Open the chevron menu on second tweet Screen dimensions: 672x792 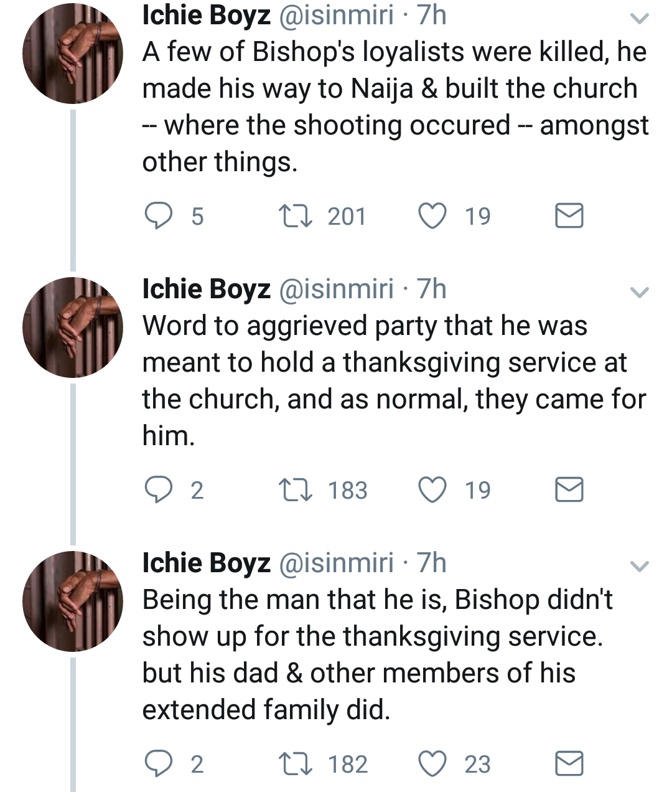click(640, 292)
